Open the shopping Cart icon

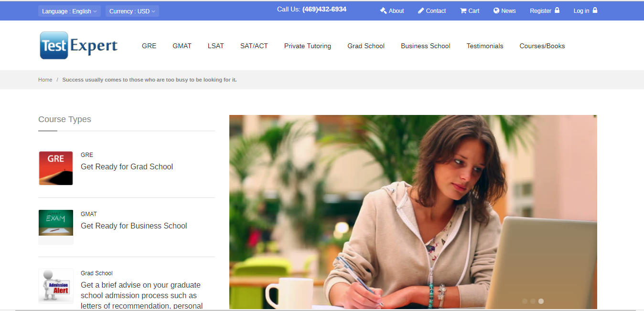coord(463,10)
